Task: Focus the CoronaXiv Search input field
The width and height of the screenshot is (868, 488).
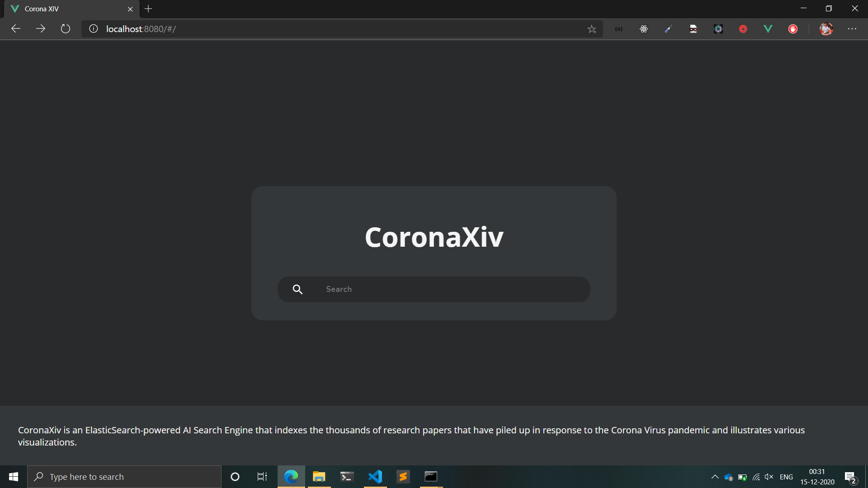Action: click(452, 289)
